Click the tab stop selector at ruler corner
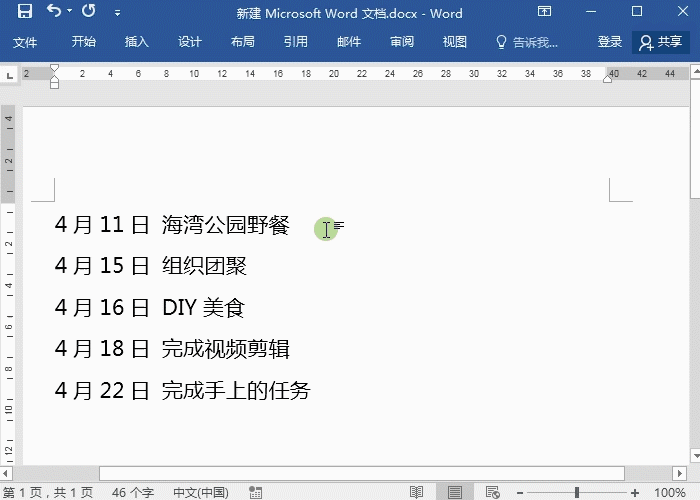700x500 pixels. click(x=9, y=75)
